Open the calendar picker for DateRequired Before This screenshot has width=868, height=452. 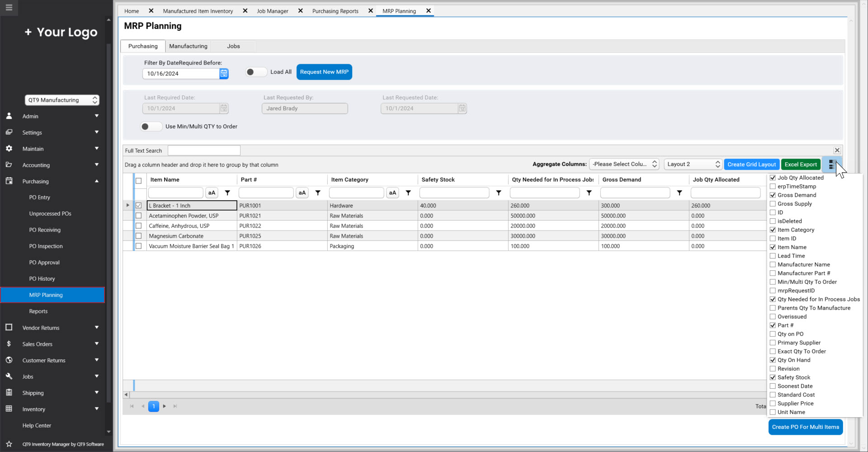tap(223, 74)
